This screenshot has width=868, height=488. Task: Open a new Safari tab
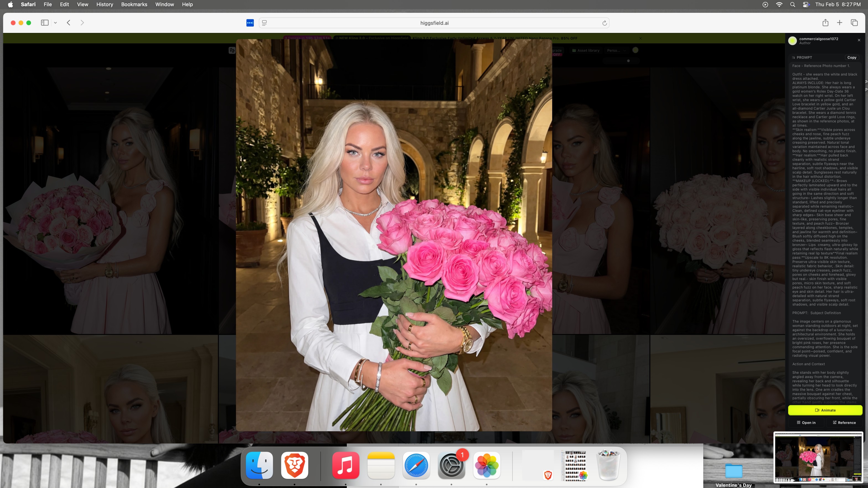839,23
